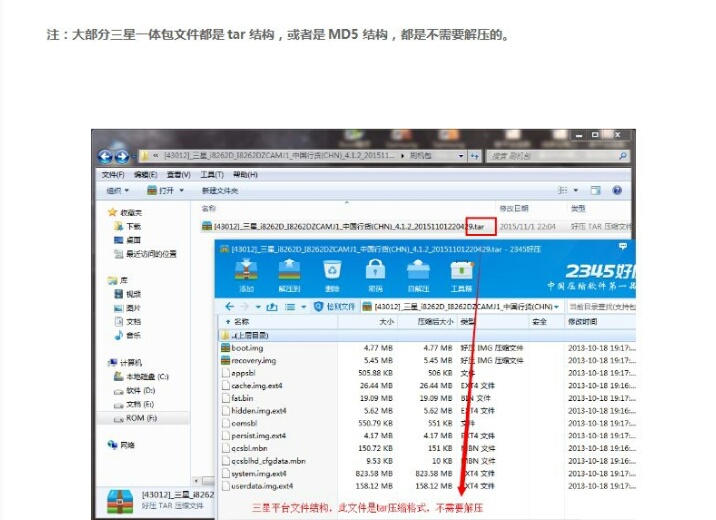Click the padlock password icon in 2345好压
Image resolution: width=716 pixels, height=520 pixels.
click(x=375, y=270)
